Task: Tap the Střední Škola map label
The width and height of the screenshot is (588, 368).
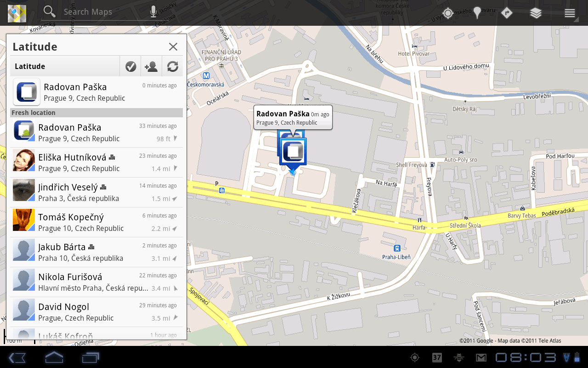Action: pos(465,225)
